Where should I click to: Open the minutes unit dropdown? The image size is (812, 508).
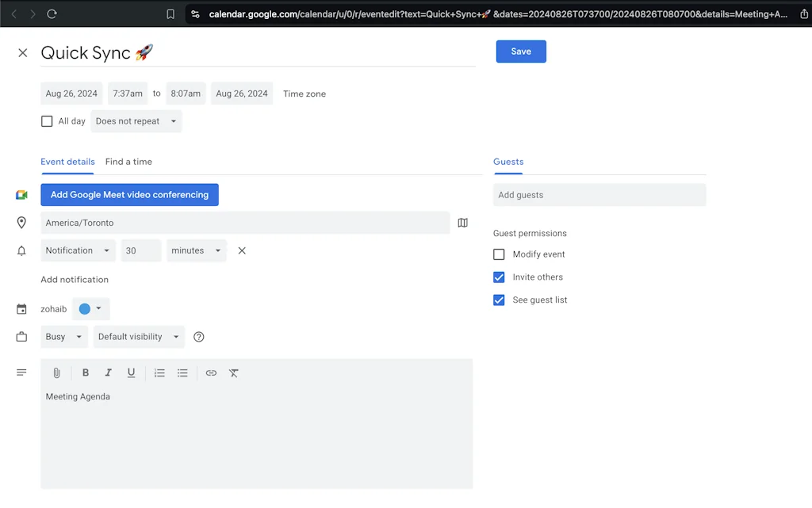point(196,250)
